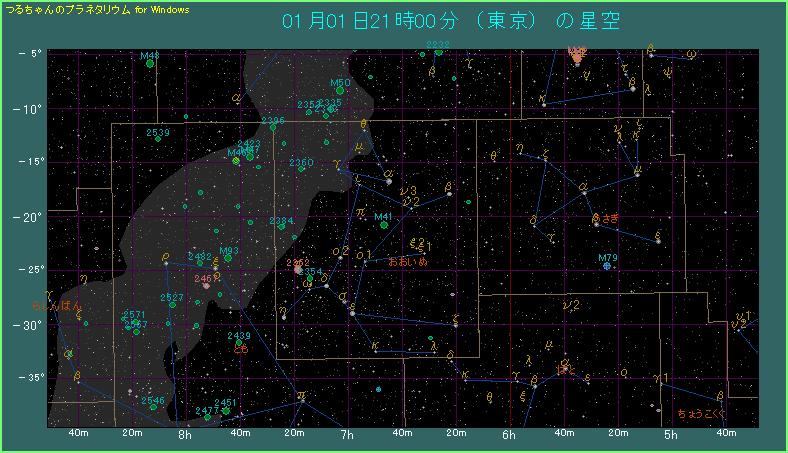
Task: Click the NGC 2527 cluster marker
Action: [171, 305]
